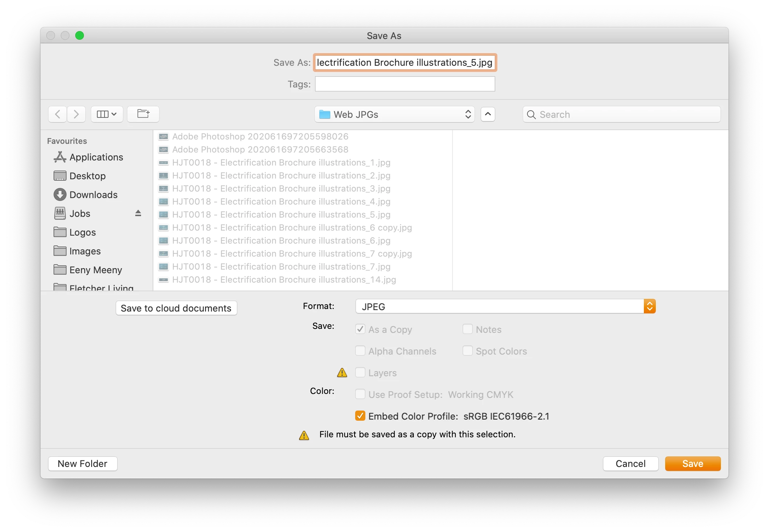
Task: Disable Embed Color Profile checkbox
Action: [360, 416]
